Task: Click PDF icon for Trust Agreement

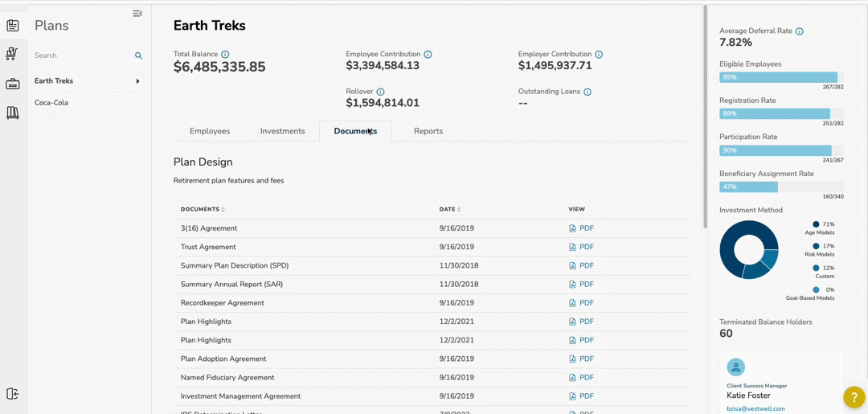Action: pos(573,247)
